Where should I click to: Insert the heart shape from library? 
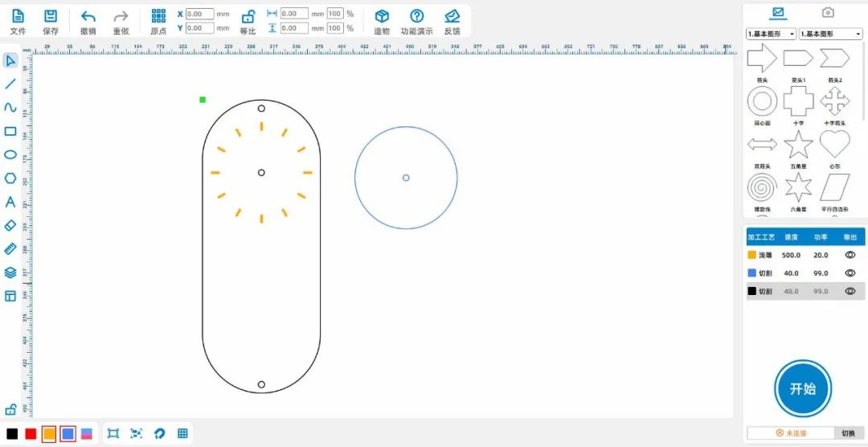coord(834,145)
